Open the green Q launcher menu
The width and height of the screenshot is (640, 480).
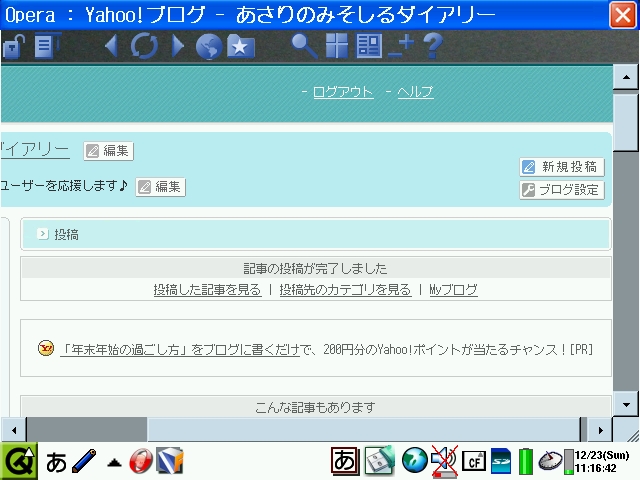pos(19,462)
